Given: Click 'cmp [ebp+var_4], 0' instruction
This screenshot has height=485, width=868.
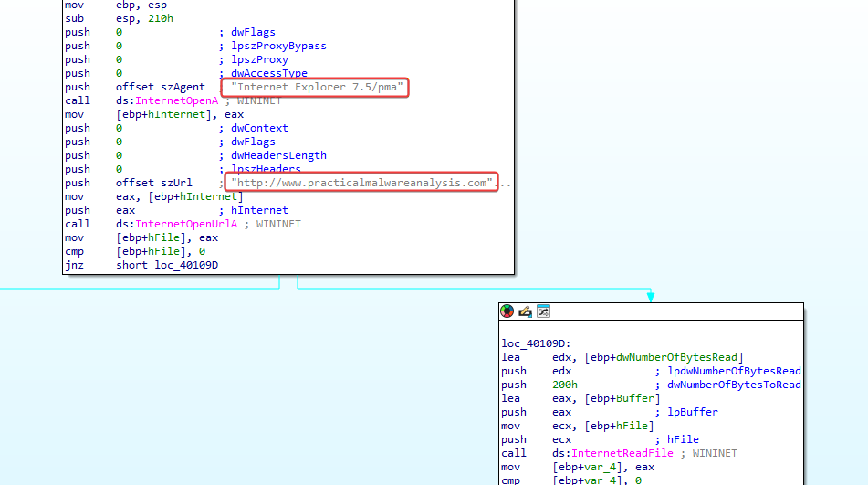Looking at the screenshot, I should click(571, 480).
